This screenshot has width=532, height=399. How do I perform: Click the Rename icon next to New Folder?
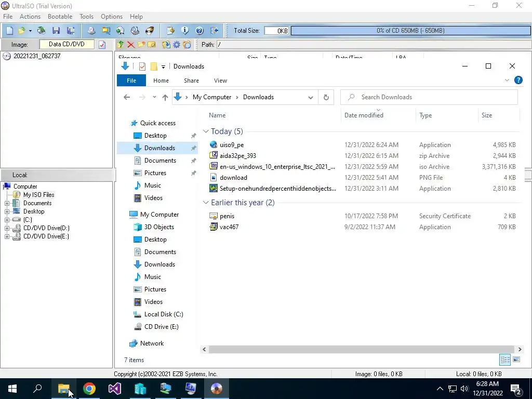(x=151, y=45)
